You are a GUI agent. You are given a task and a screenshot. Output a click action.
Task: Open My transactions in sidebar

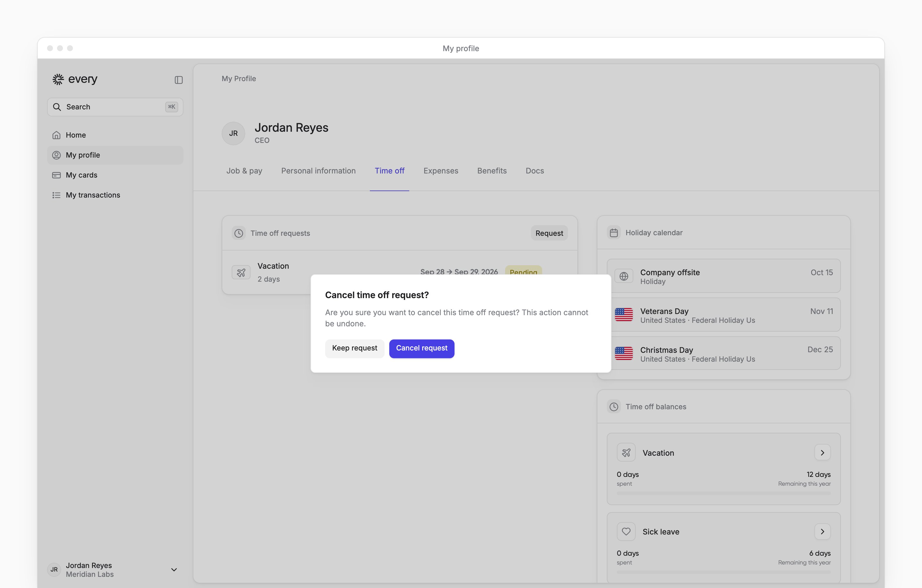(115, 195)
